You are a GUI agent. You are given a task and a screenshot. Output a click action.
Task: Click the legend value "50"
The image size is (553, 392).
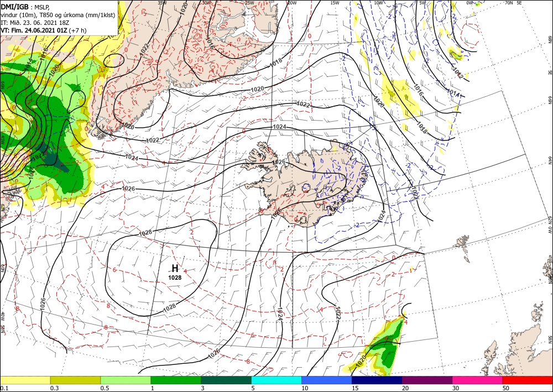[506, 388]
